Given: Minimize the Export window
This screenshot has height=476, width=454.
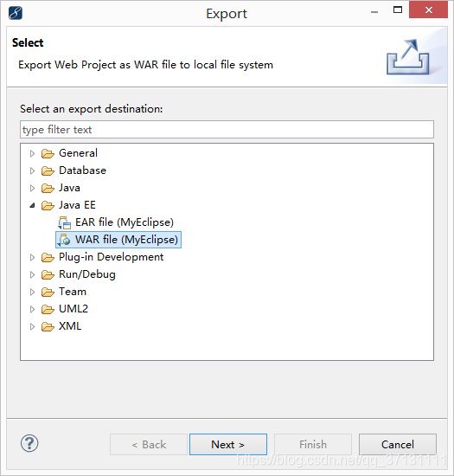Looking at the screenshot, I should (374, 11).
